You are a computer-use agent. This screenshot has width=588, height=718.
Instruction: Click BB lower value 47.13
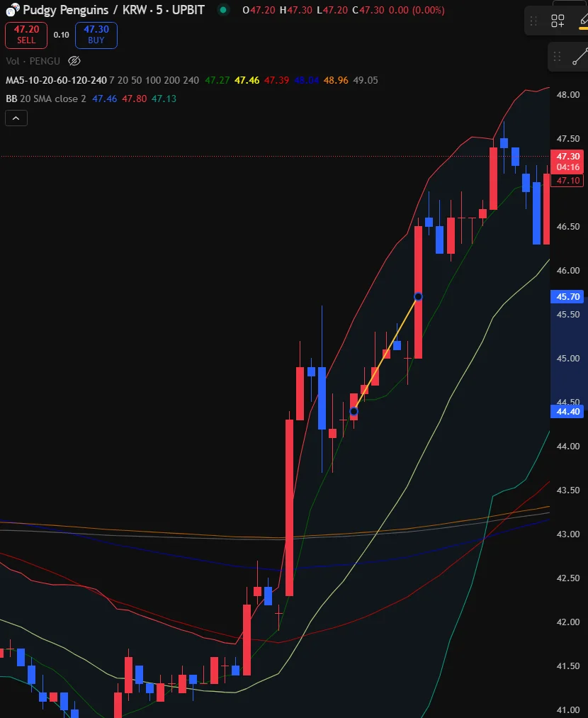coord(164,99)
